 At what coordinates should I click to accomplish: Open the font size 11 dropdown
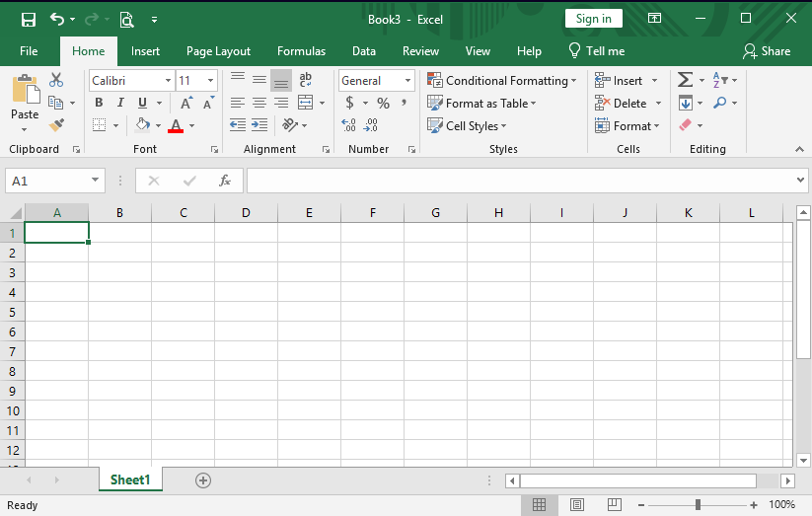[x=210, y=80]
